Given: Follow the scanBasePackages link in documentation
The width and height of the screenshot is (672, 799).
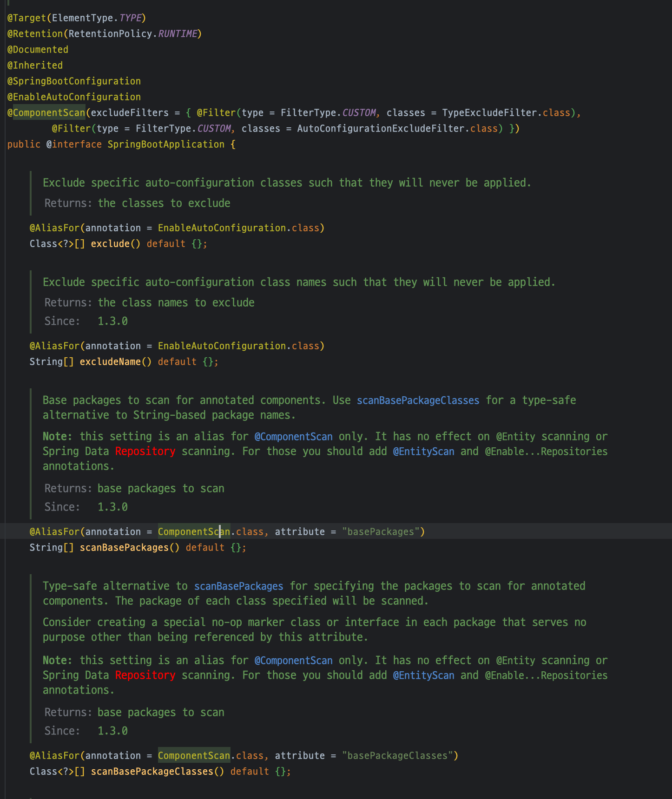Looking at the screenshot, I should 238,586.
